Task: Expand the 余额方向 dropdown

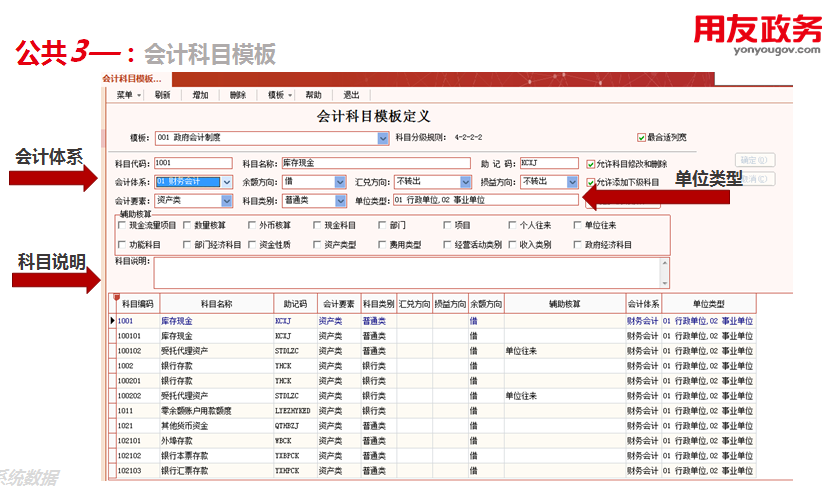Action: [340, 182]
